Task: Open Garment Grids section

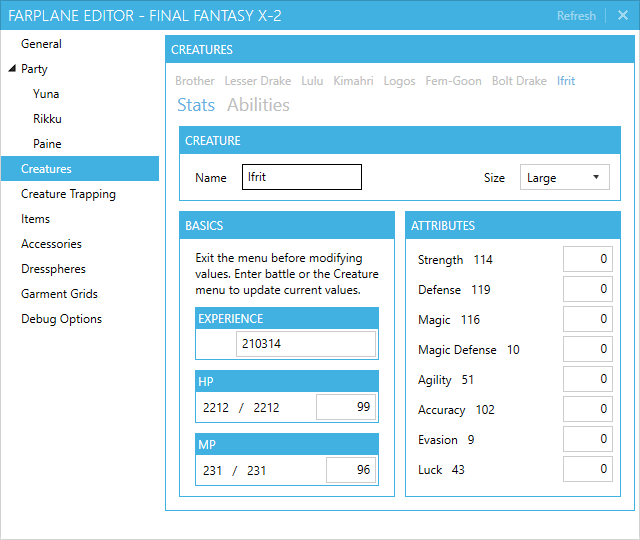Action: point(59,294)
